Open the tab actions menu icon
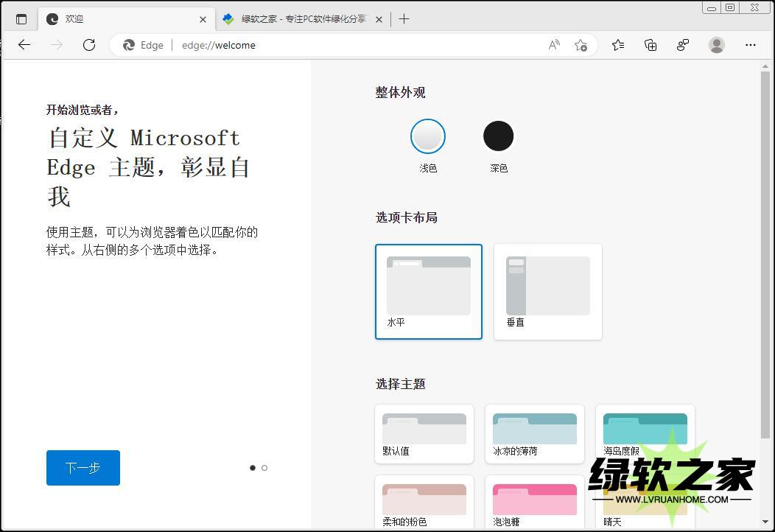This screenshot has height=532, width=775. click(x=21, y=19)
